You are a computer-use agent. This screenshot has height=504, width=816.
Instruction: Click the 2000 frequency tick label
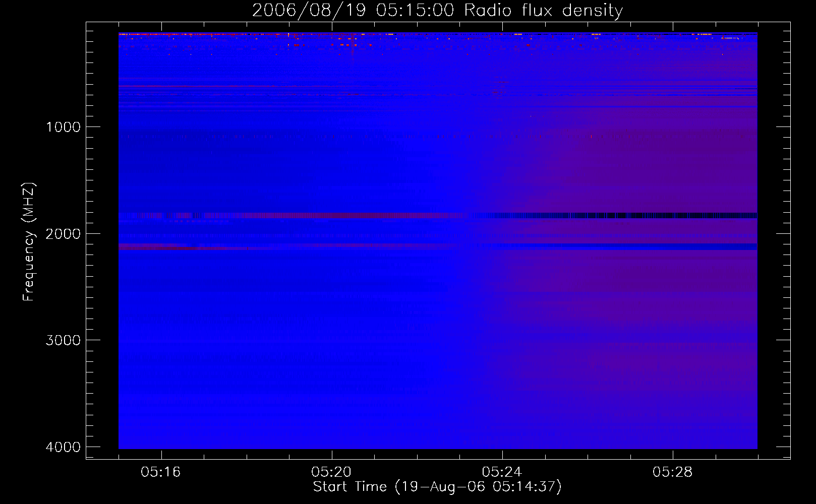63,234
